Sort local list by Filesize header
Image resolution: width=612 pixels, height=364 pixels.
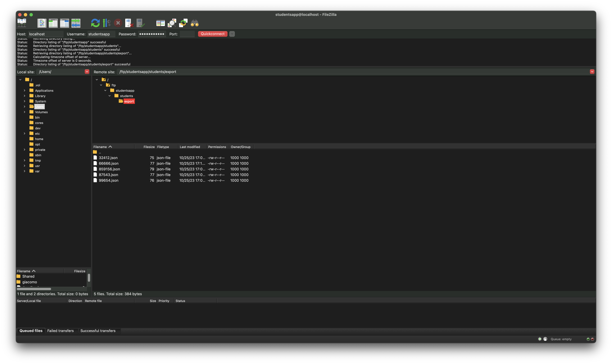(75, 271)
